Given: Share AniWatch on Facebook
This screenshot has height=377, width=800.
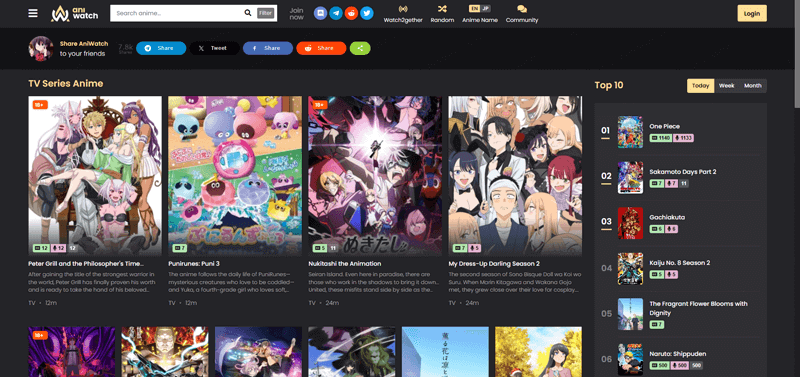Looking at the screenshot, I should pos(268,48).
